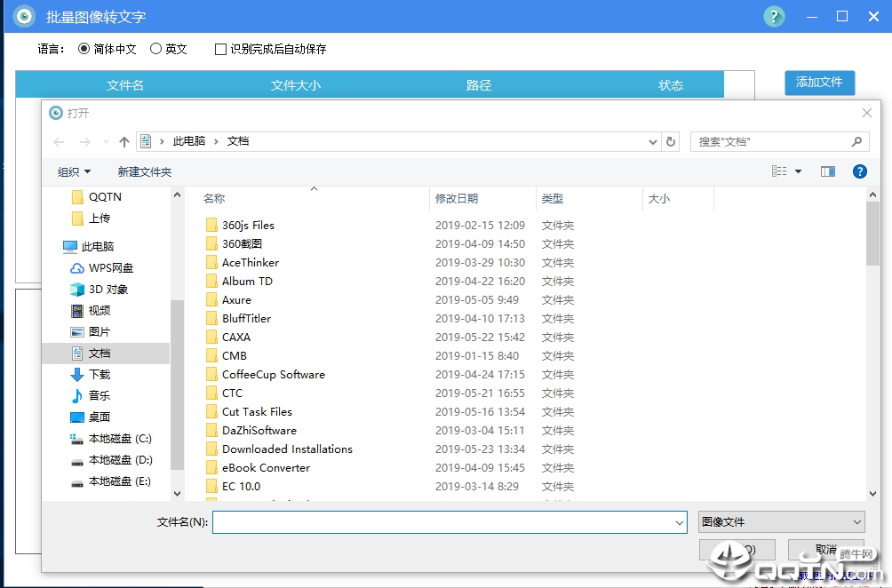Select the CoffeeCup Software folder
The image size is (892, 588).
pos(273,375)
